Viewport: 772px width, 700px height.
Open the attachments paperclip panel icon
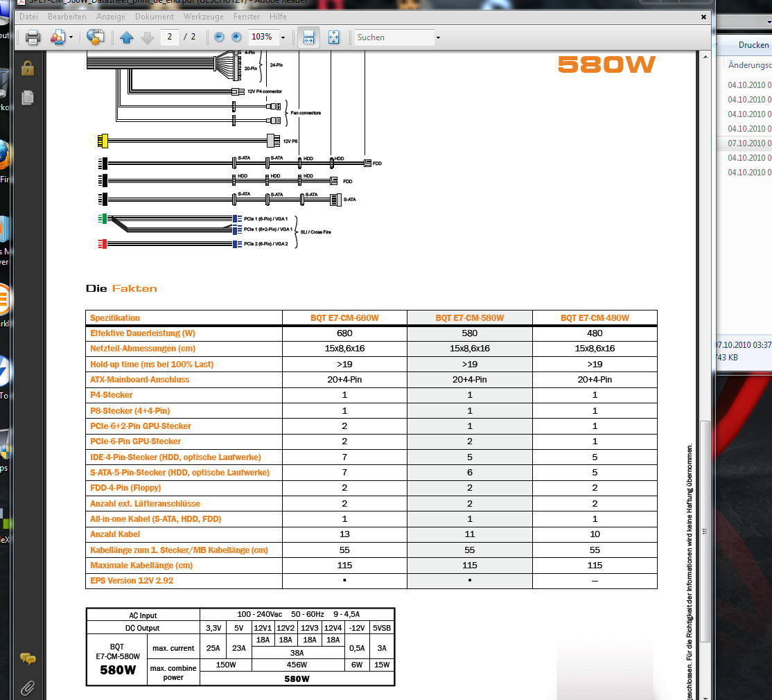coord(28,688)
